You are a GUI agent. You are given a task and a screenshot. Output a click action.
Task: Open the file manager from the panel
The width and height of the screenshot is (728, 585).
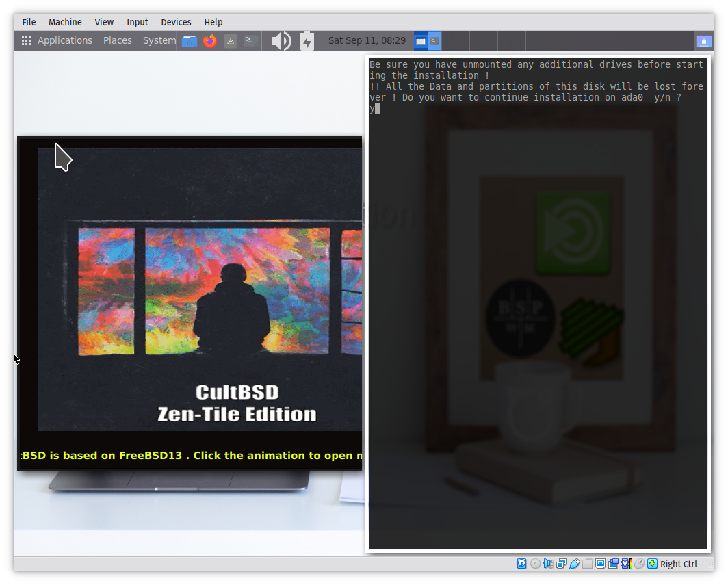pos(190,41)
